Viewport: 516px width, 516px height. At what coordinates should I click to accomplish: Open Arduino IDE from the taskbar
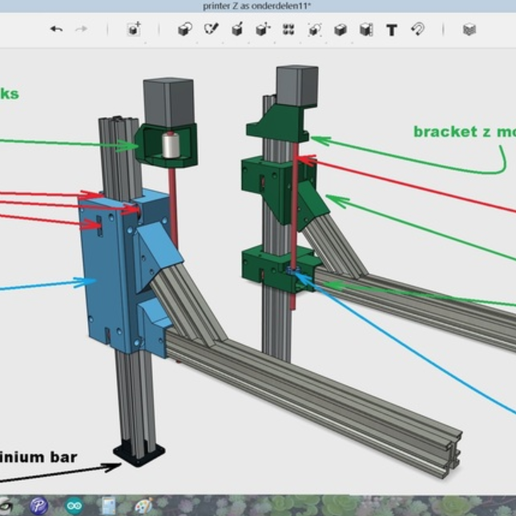click(74, 506)
